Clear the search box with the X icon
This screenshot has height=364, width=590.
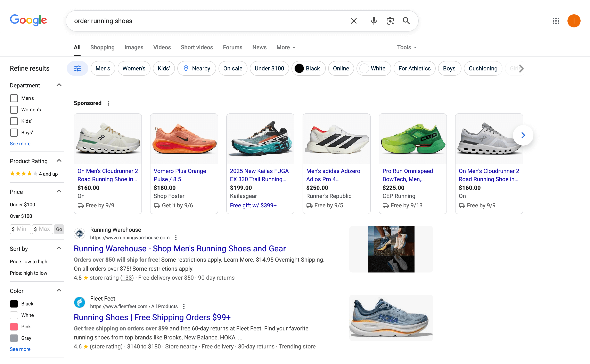354,21
